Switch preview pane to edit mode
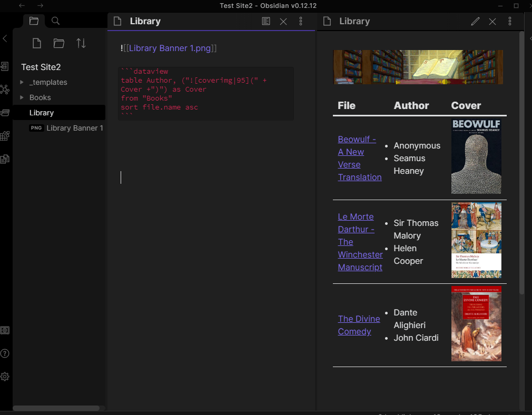Screen dimensions: 532x415 tap(475, 22)
